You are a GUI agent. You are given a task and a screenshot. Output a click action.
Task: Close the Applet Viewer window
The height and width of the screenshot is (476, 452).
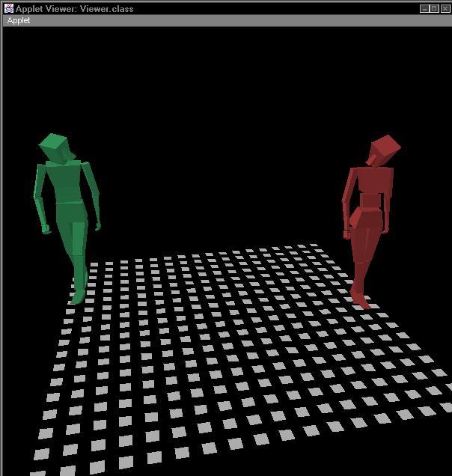445,8
